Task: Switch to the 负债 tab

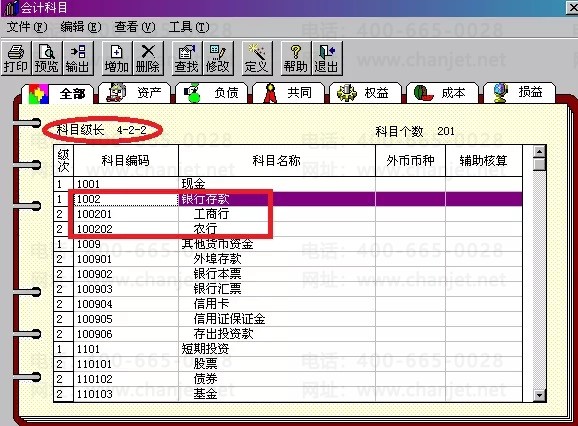Action: tap(212, 92)
